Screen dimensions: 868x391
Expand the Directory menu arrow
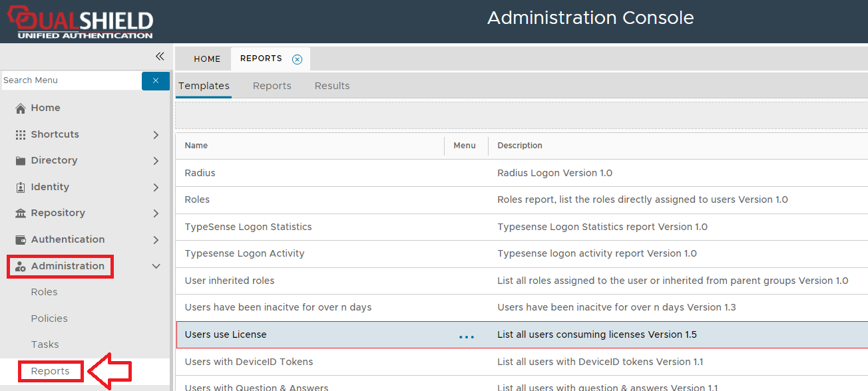(156, 161)
